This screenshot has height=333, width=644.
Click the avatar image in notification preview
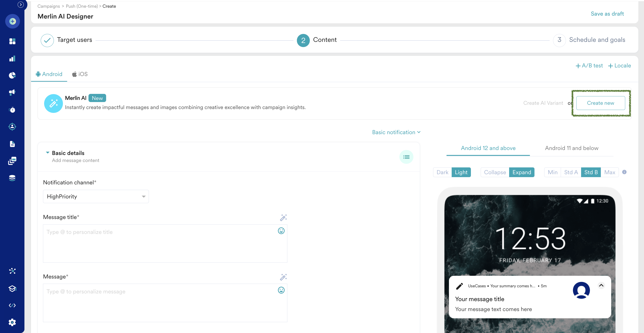pos(581,290)
